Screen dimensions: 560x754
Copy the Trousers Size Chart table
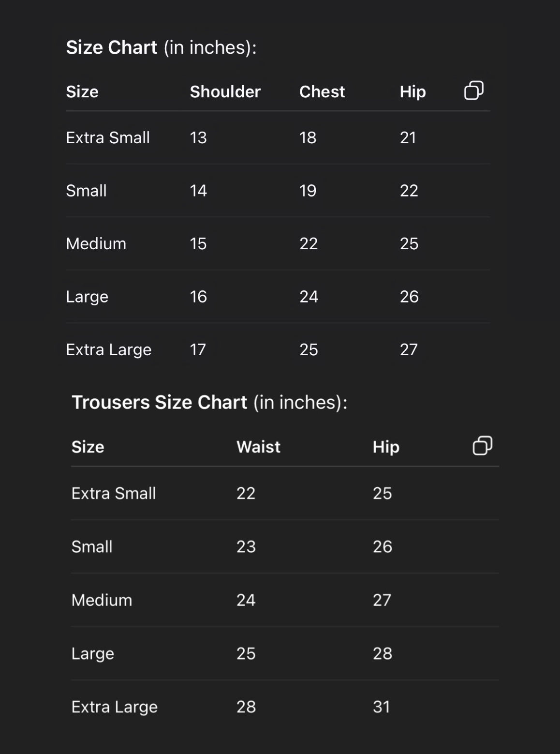pos(482,446)
